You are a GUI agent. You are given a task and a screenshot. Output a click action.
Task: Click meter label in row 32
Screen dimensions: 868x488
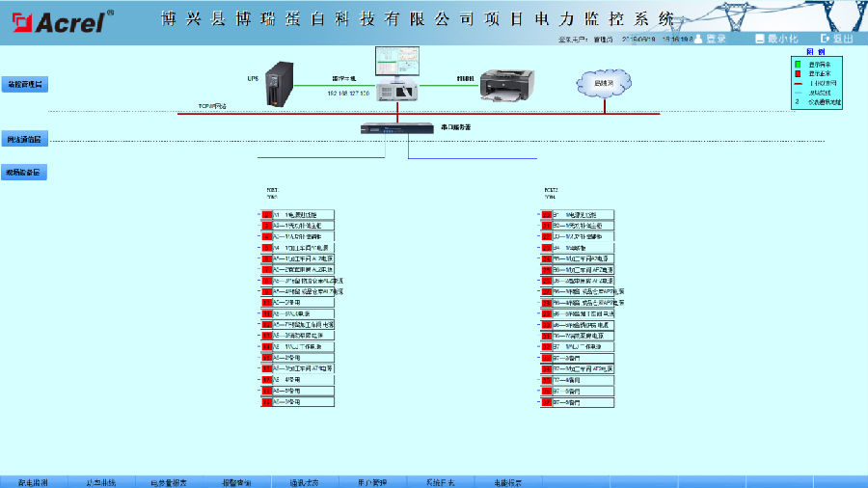click(x=583, y=347)
